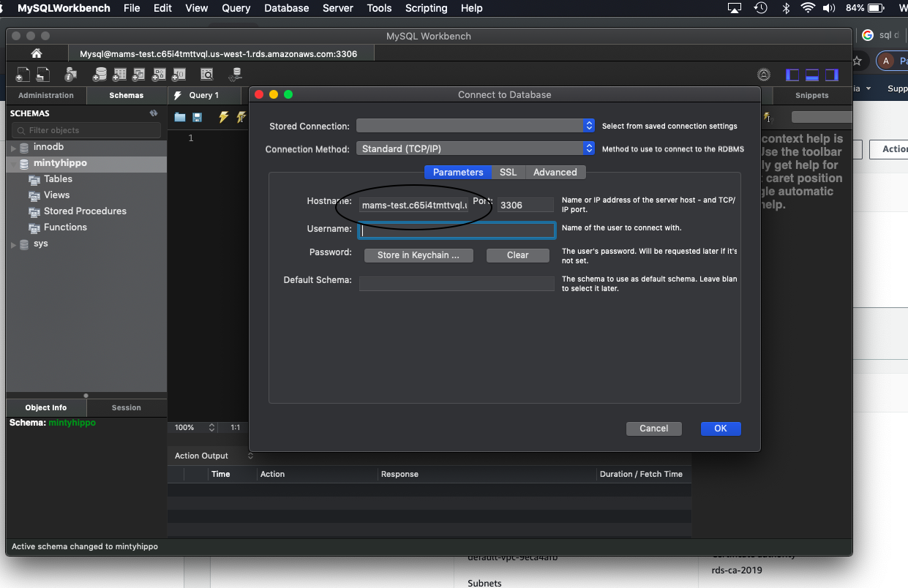Open the home screen tab icon
This screenshot has width=908, height=588.
(x=36, y=53)
